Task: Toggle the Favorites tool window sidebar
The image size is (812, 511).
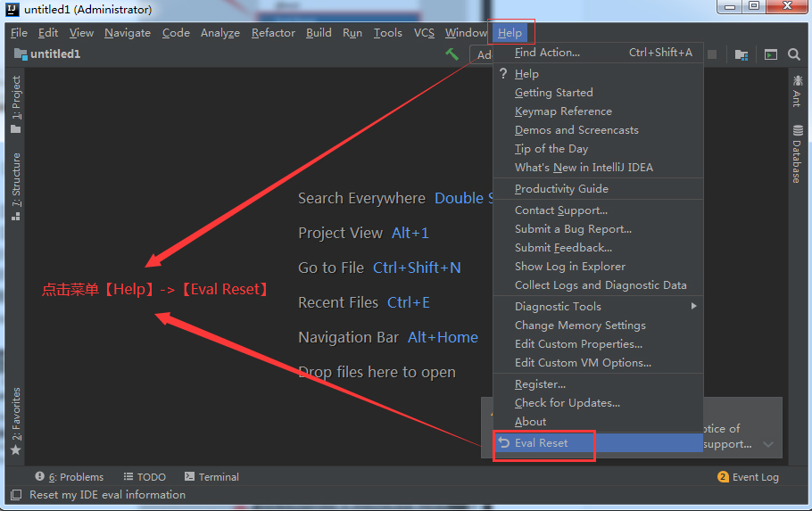Action: click(x=16, y=421)
